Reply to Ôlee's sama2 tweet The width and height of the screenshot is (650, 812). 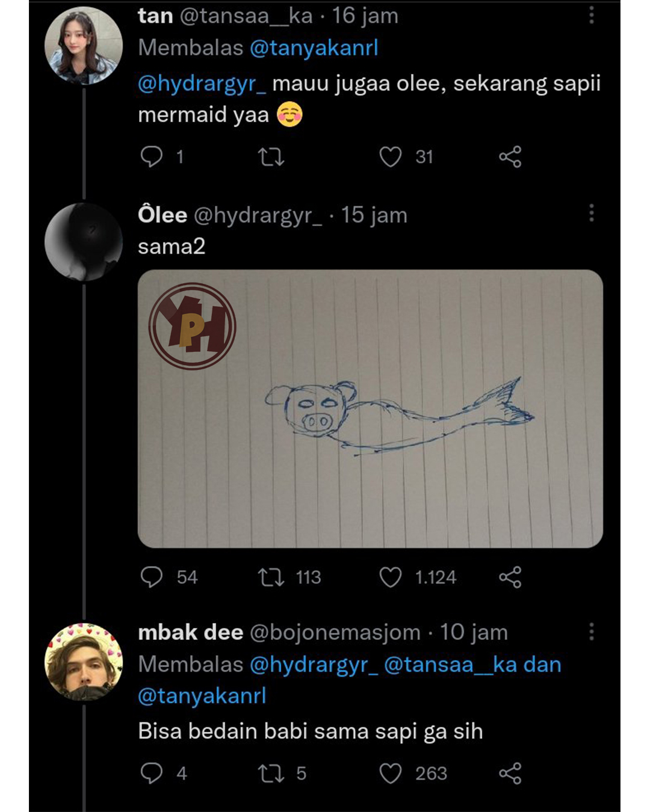[152, 577]
